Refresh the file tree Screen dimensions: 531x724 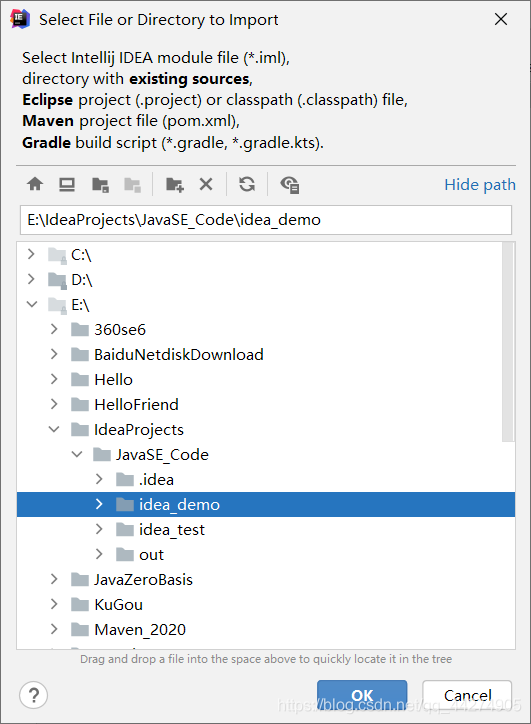247,185
